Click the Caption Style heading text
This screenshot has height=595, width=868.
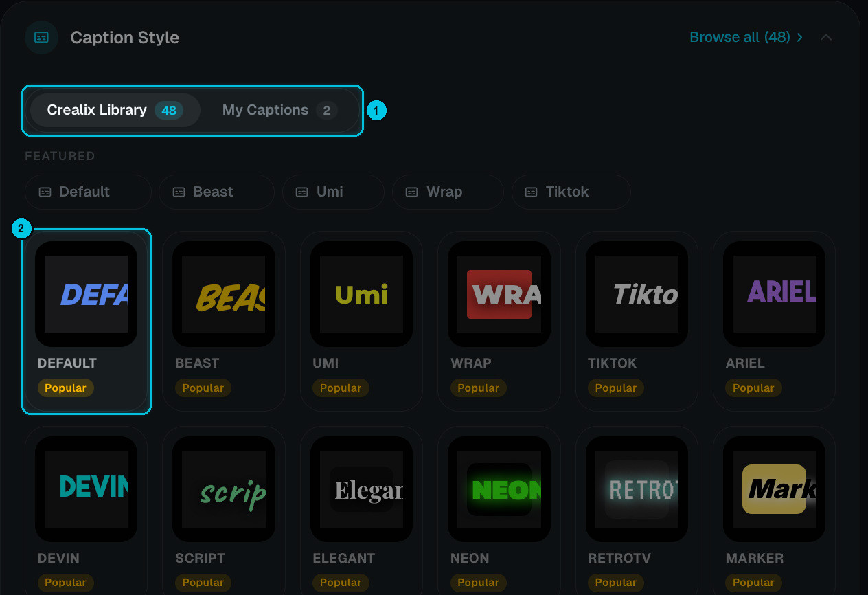click(x=125, y=37)
